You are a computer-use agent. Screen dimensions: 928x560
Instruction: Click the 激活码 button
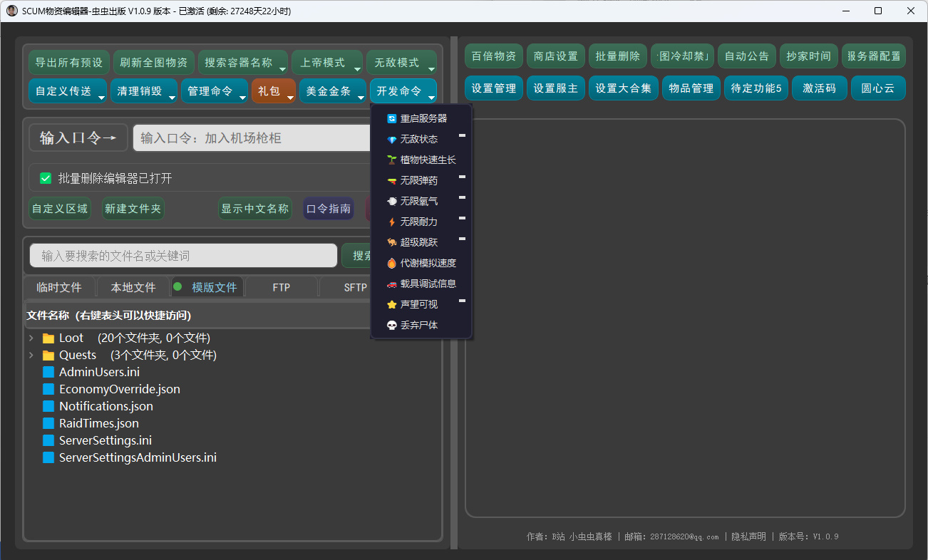click(820, 88)
